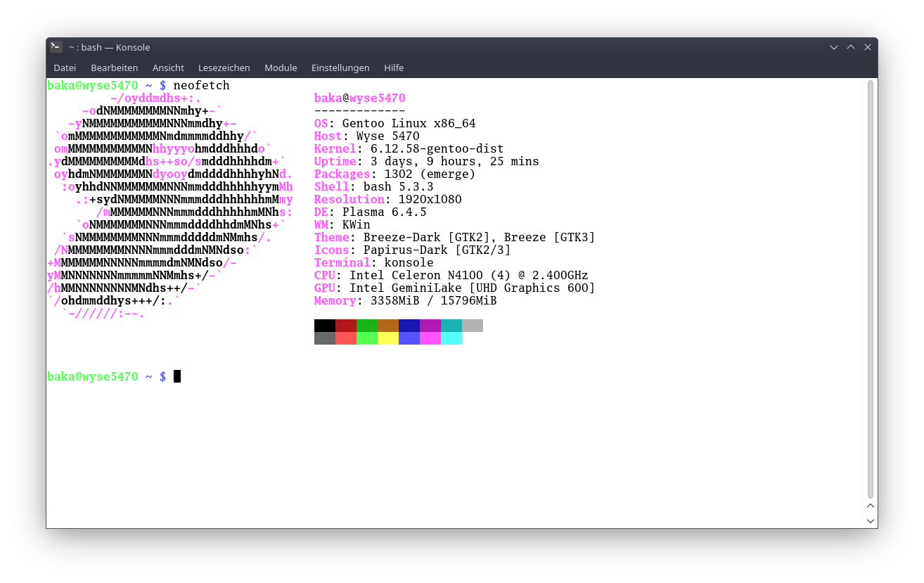Click the brown-orange color block

pos(388,326)
